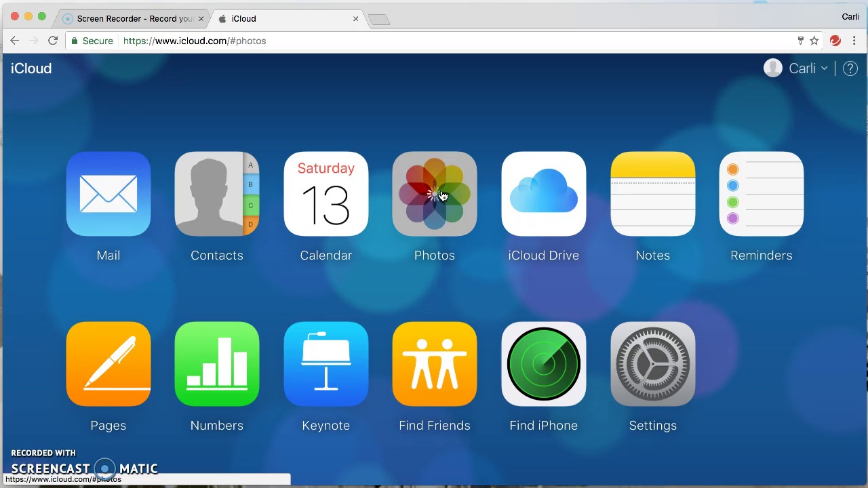Close the Screen Recorder tab
Viewport: 868px width, 488px height.
[201, 18]
